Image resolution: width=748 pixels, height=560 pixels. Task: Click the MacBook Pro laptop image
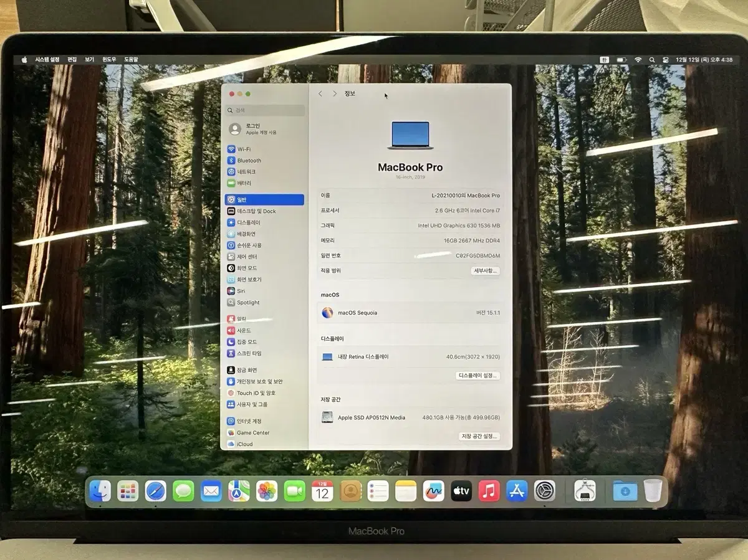pos(410,136)
